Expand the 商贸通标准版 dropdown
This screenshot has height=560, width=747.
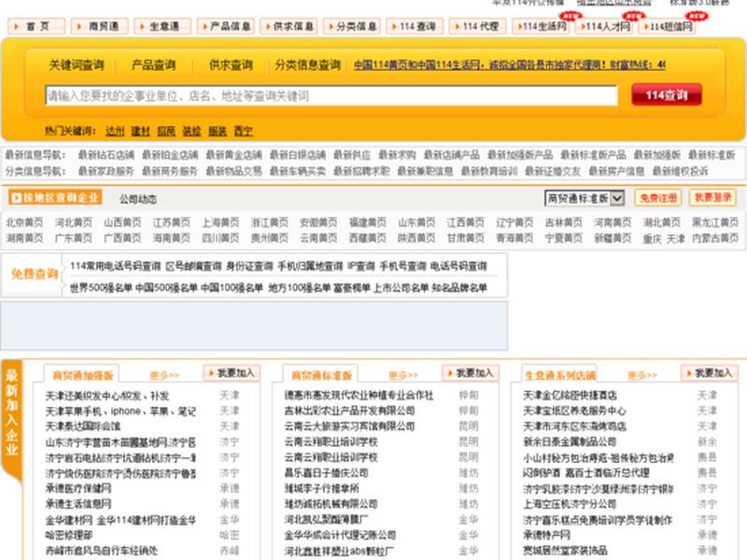pos(585,198)
